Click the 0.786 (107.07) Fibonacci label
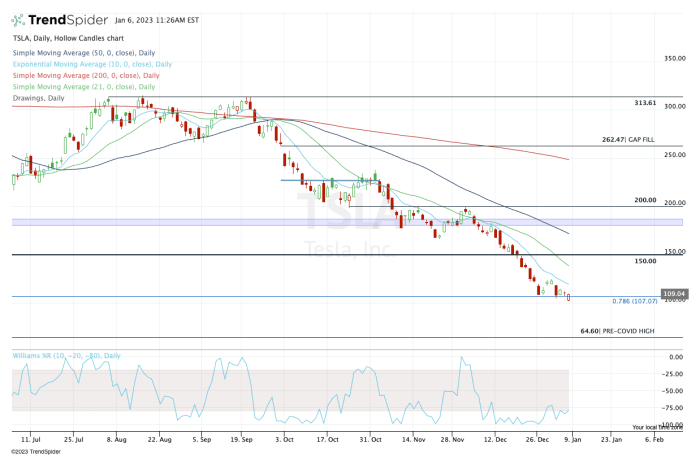Viewport: 700px width, 457px height. click(x=634, y=301)
